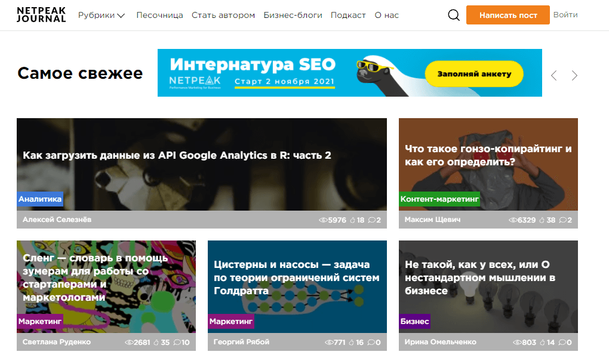Click the likes icon on Сленг article

[157, 343]
